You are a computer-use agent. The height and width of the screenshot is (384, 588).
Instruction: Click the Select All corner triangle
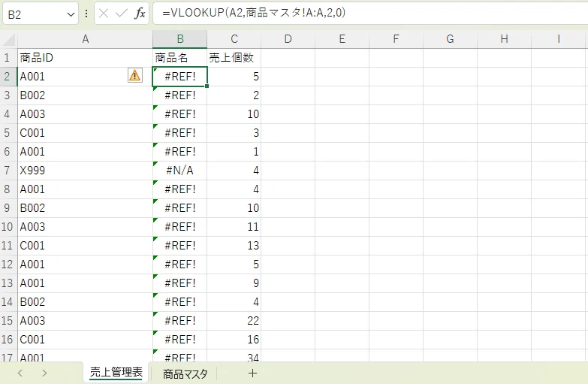(8, 39)
